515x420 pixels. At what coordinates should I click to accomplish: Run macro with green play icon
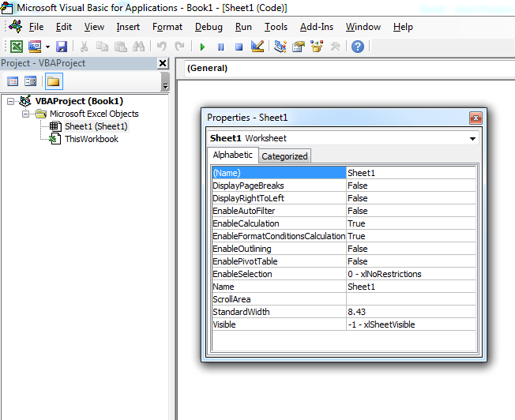tap(202, 47)
